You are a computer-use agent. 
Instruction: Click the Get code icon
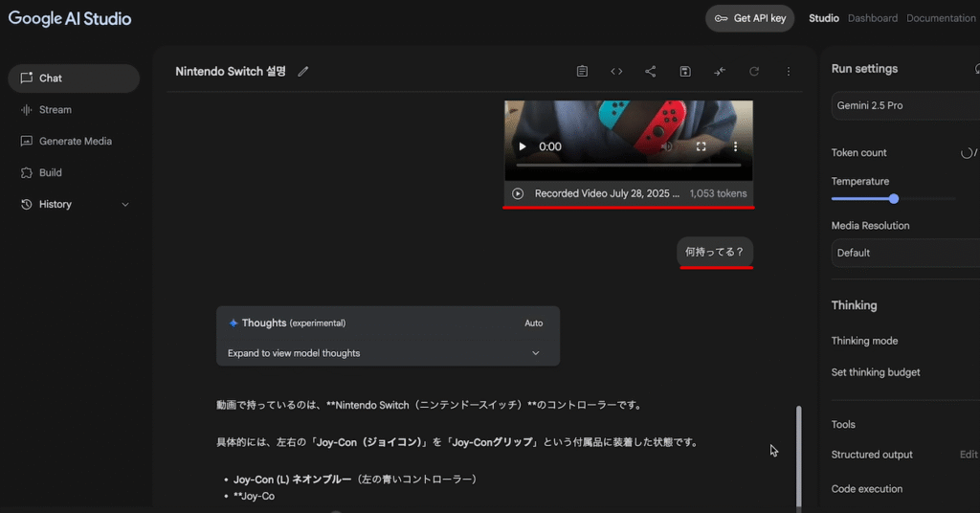point(616,71)
